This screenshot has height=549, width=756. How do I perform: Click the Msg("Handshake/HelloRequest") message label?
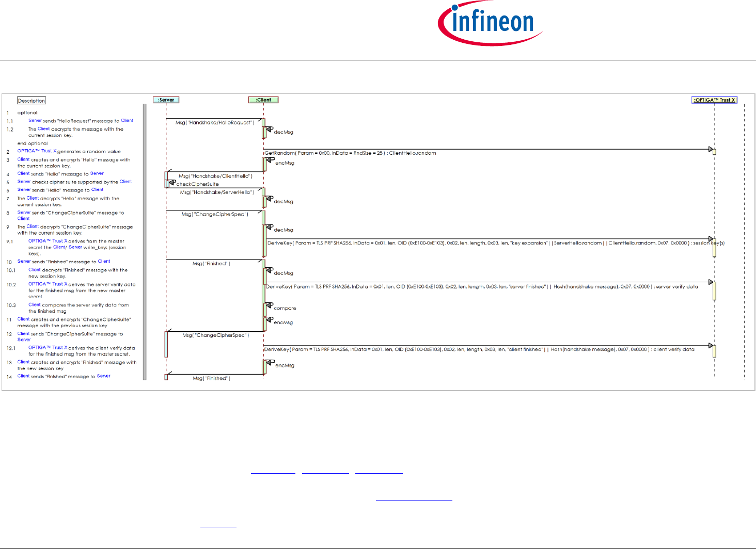point(215,123)
